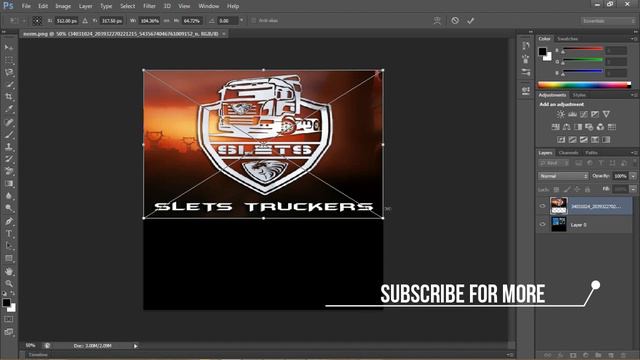Screen dimensions: 640x360
Task: Add an Invert adjustment
Action: [561, 140]
